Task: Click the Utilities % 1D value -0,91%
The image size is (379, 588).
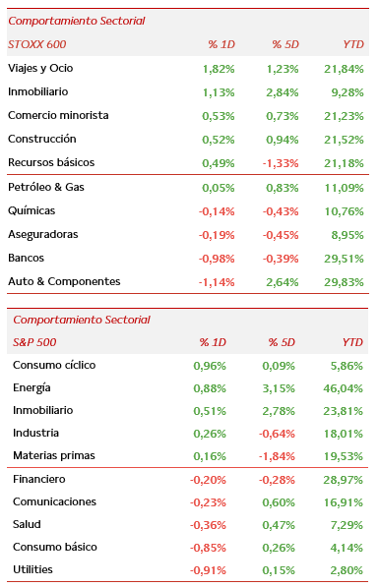Action: [x=208, y=570]
